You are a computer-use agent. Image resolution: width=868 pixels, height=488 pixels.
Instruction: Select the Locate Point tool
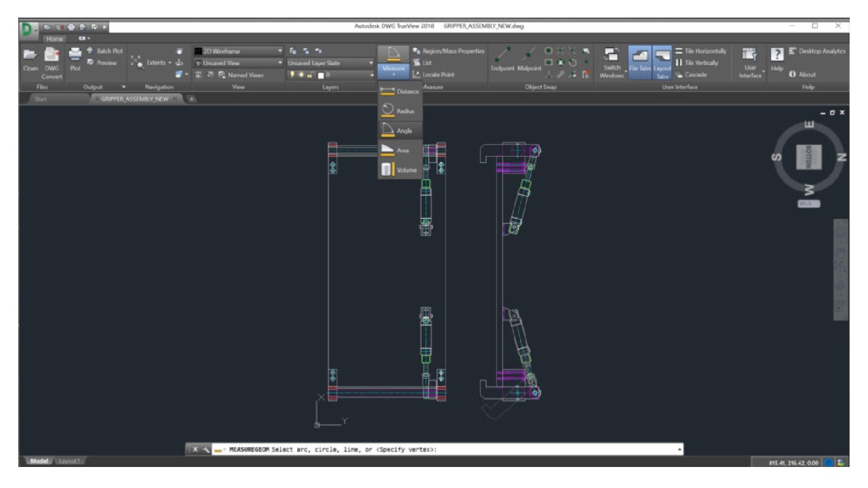434,75
